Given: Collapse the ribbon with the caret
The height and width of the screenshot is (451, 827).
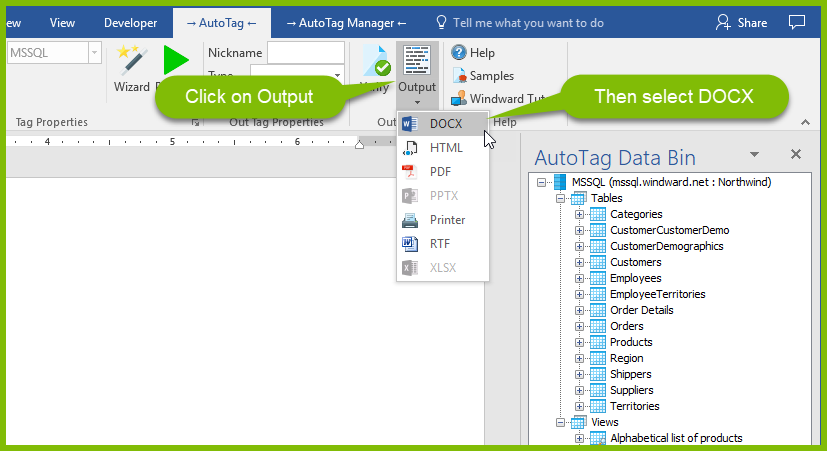Looking at the screenshot, I should [805, 122].
